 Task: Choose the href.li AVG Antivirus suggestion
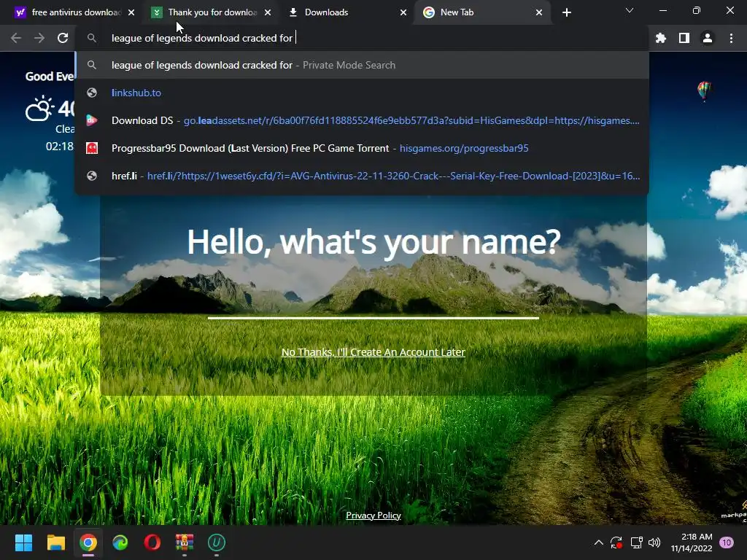(362, 176)
